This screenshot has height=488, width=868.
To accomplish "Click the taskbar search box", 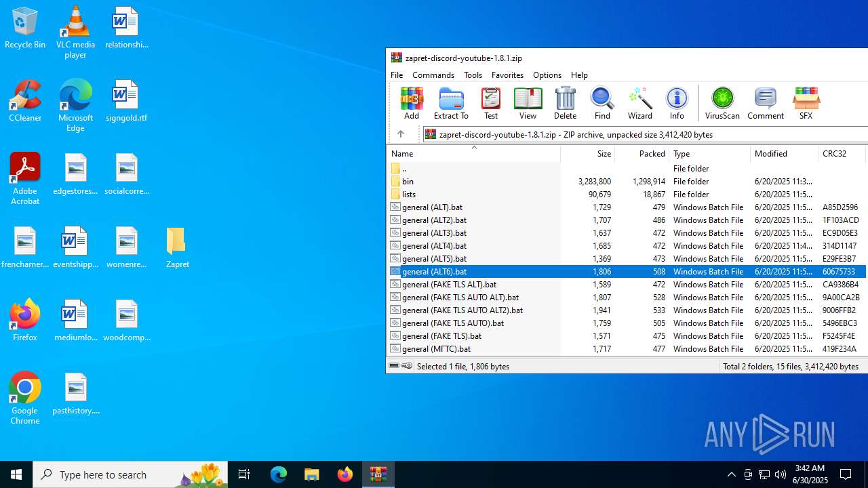I will tap(130, 474).
